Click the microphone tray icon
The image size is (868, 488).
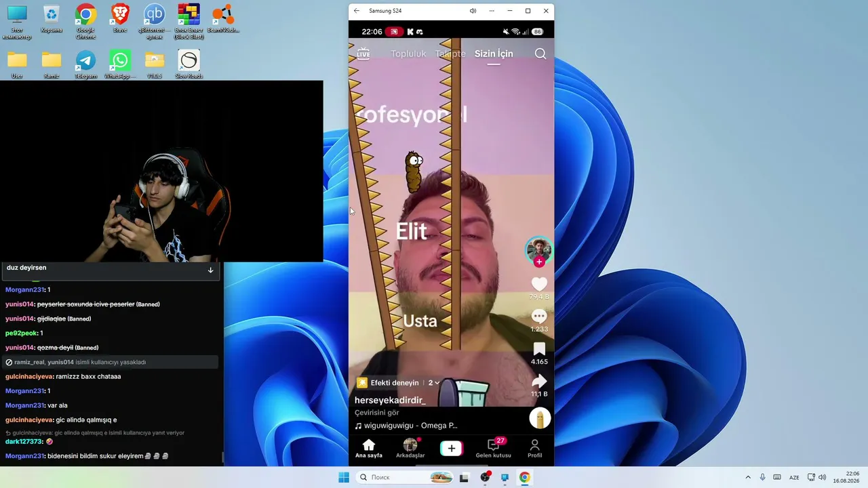point(763,477)
